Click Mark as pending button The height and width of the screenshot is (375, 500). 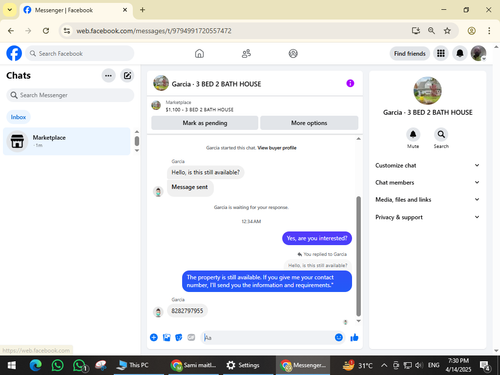(205, 123)
